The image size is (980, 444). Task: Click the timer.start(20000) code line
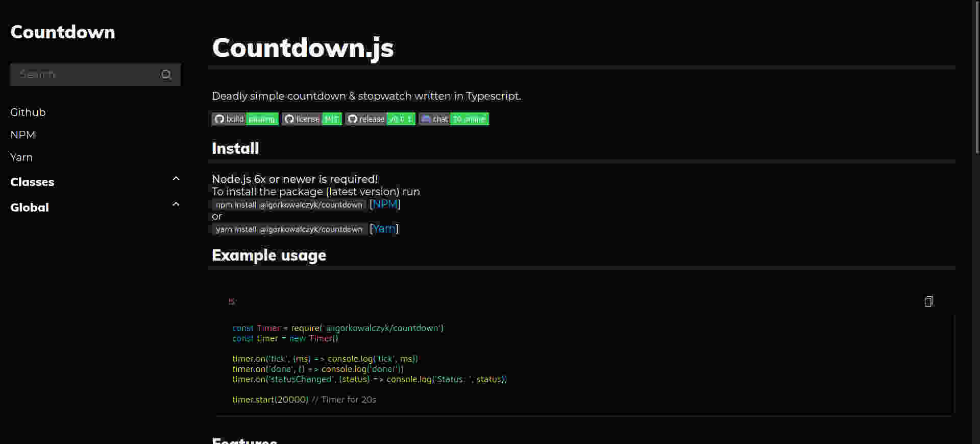pos(304,400)
